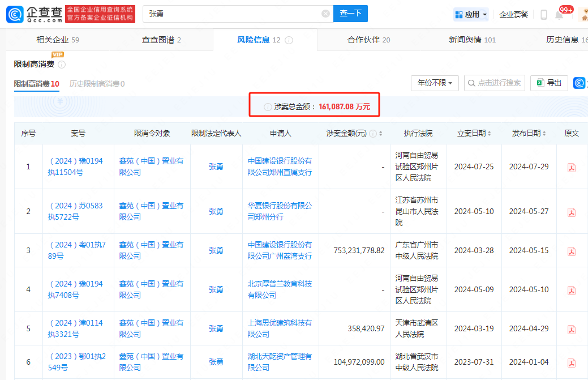The image size is (588, 380).
Task: Click the blue Qcc icon beside 导出
Action: point(579,83)
